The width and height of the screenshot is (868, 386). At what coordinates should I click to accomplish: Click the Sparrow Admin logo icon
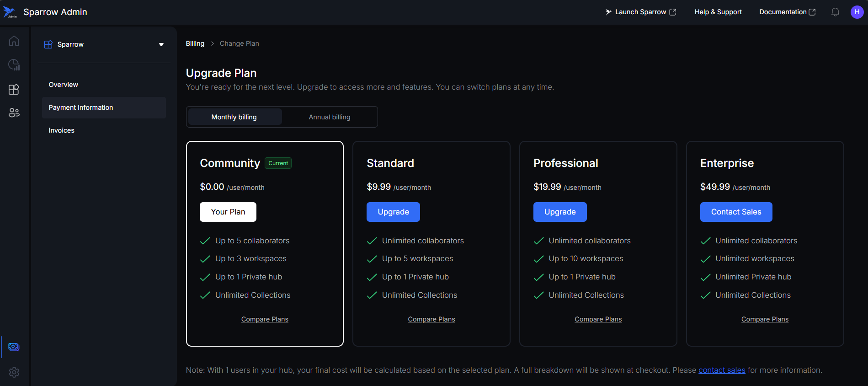10,12
